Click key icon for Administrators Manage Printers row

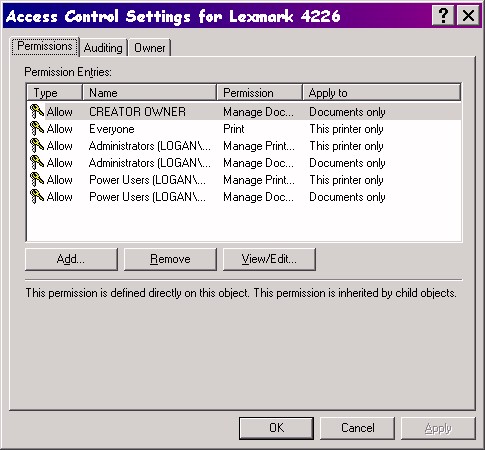point(37,145)
